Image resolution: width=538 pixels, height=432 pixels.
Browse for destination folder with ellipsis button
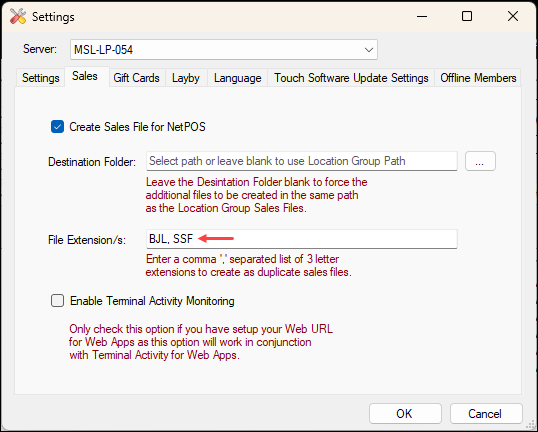480,161
